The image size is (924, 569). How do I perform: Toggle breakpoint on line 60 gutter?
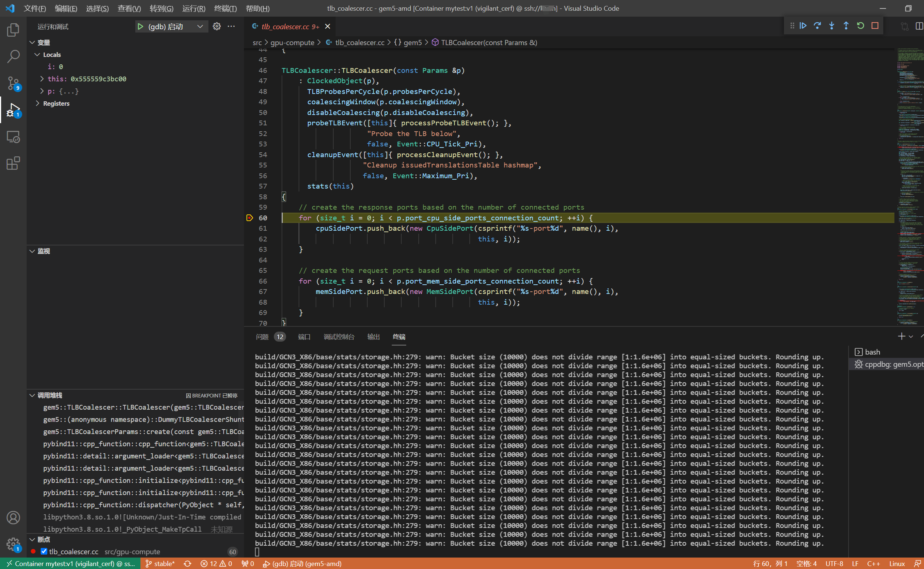(249, 218)
